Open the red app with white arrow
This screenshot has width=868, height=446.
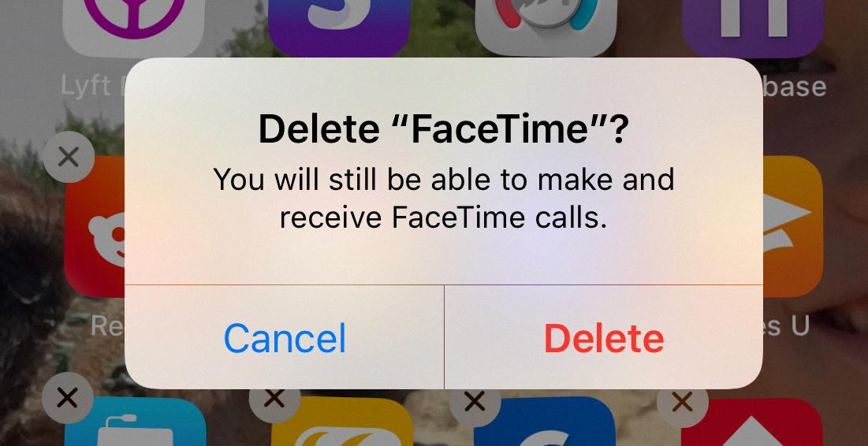[752, 422]
